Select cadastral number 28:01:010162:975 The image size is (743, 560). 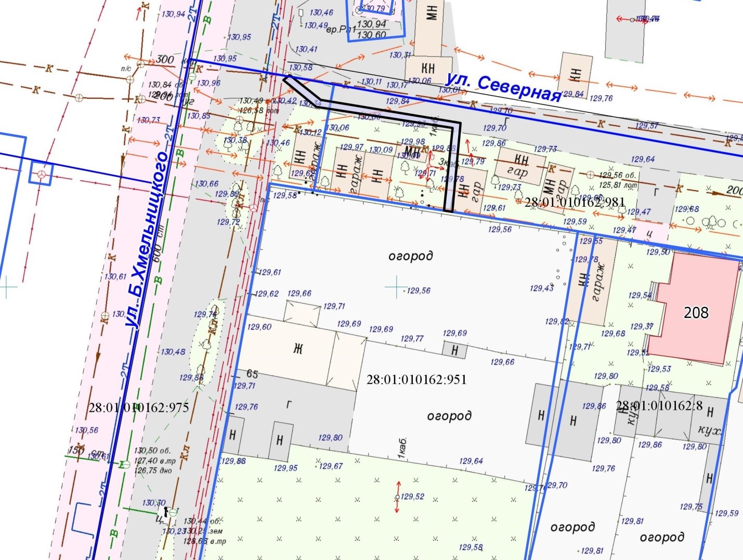click(x=138, y=407)
